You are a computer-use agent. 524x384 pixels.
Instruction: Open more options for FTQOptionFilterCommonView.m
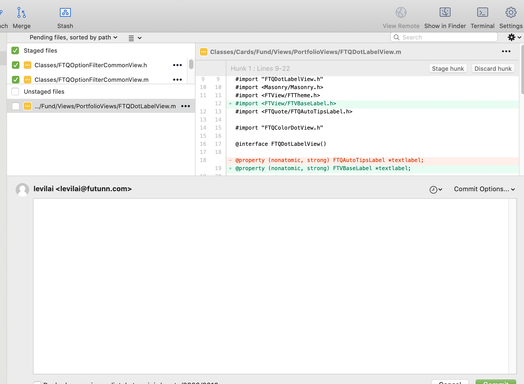177,80
